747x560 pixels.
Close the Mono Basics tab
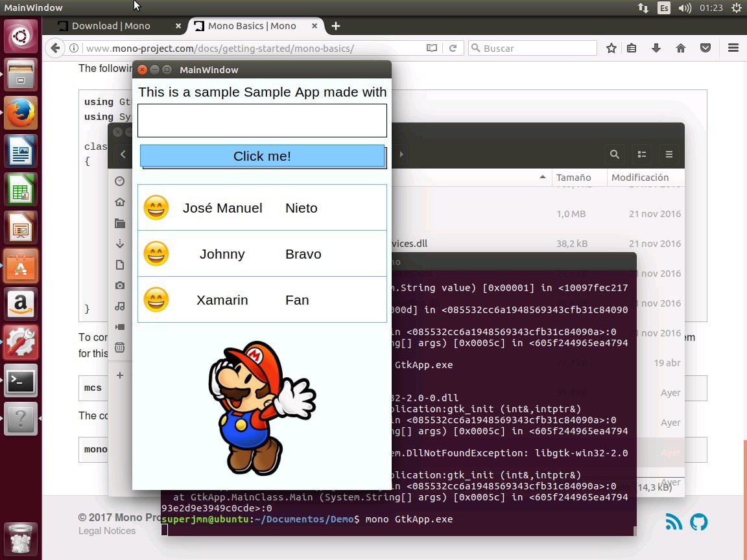point(314,26)
